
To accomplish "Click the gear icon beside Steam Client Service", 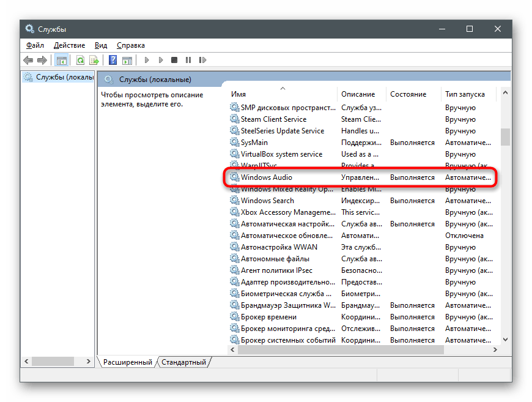I will [x=234, y=119].
